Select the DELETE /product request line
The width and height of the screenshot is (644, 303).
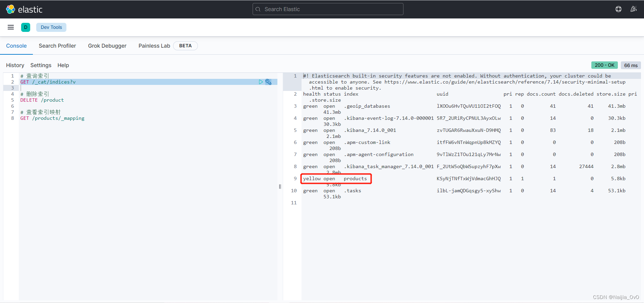[x=42, y=100]
